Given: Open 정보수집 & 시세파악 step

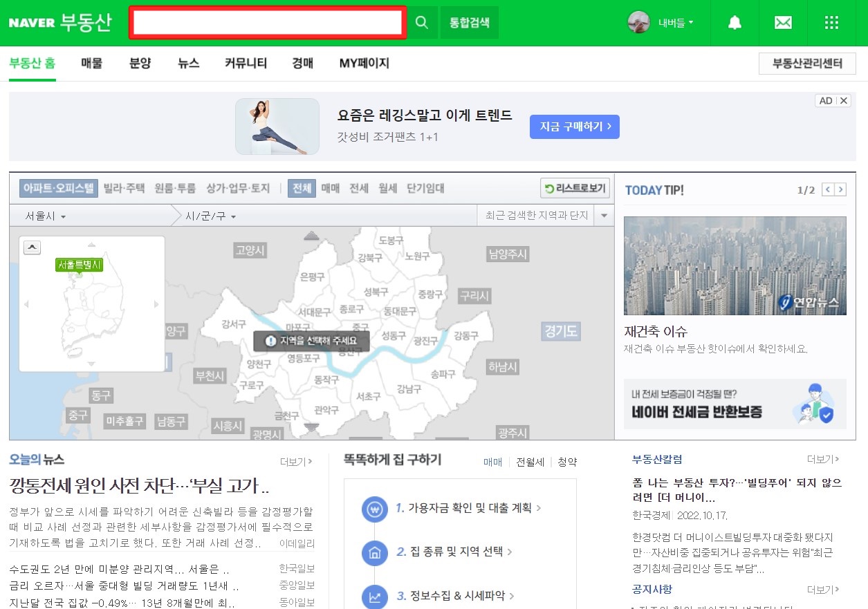Looking at the screenshot, I should click(x=455, y=595).
